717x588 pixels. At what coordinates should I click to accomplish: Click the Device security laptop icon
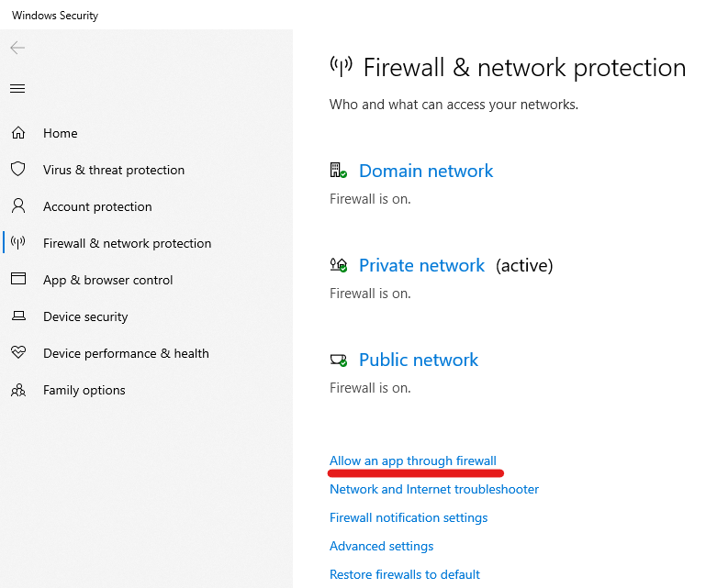(x=17, y=316)
